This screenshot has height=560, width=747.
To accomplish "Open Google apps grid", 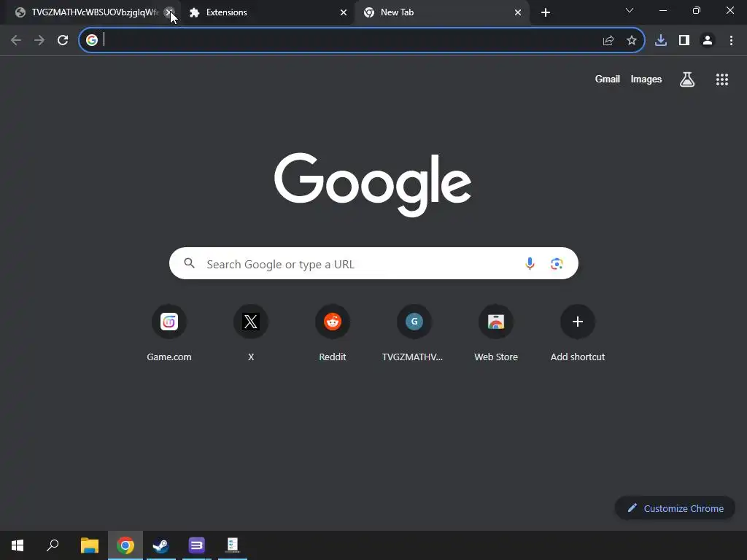I will 722,79.
